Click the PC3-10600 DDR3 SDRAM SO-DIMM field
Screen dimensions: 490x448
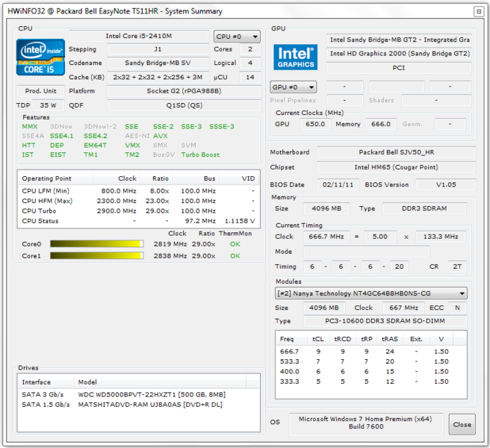coord(385,321)
